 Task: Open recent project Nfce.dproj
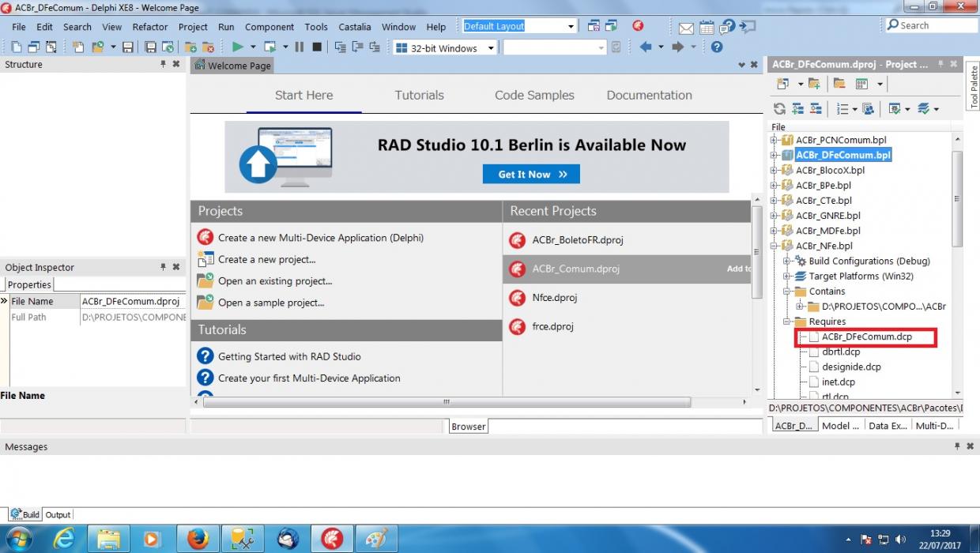click(x=555, y=298)
